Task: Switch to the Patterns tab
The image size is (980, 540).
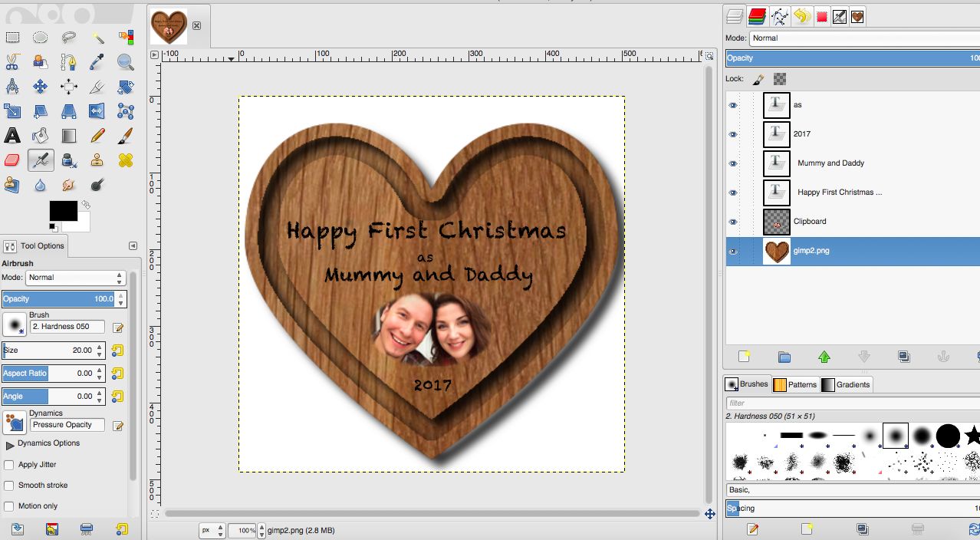Action: (795, 384)
